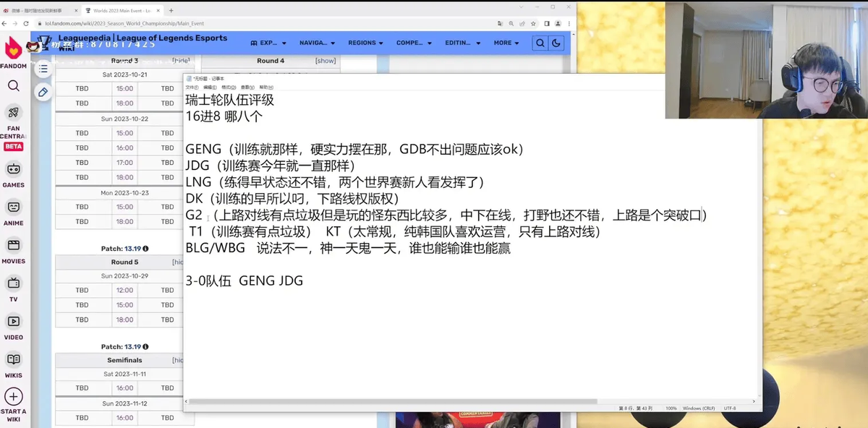The height and width of the screenshot is (428, 868).
Task: Open the table of contents list icon
Action: [x=43, y=69]
